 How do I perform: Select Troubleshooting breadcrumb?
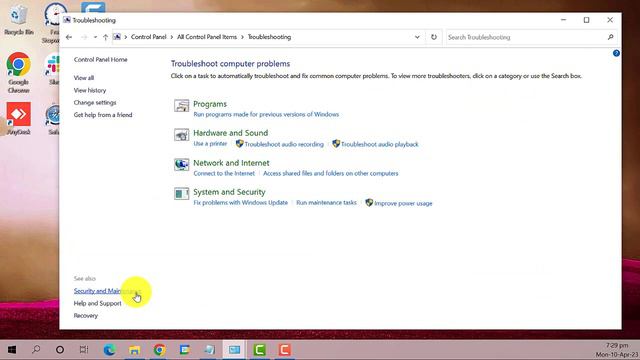coord(269,37)
